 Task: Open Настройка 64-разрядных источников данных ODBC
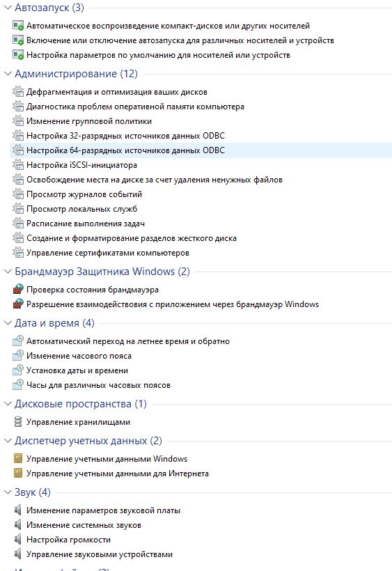(x=125, y=150)
